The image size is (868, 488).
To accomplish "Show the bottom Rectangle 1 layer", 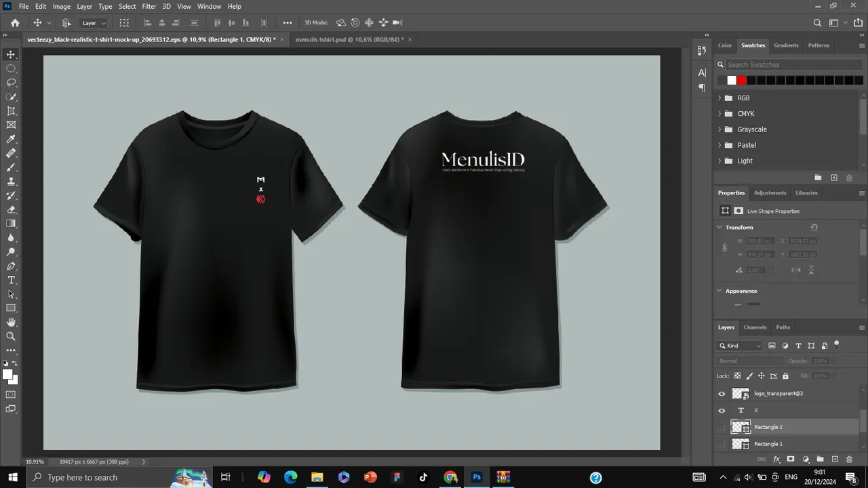I will tap(722, 444).
